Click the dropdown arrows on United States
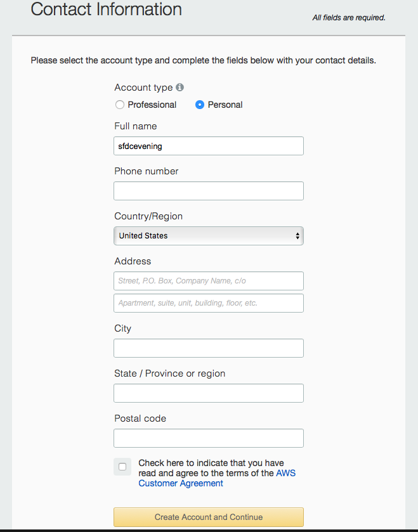Screen dimensions: 418x532 [297, 236]
